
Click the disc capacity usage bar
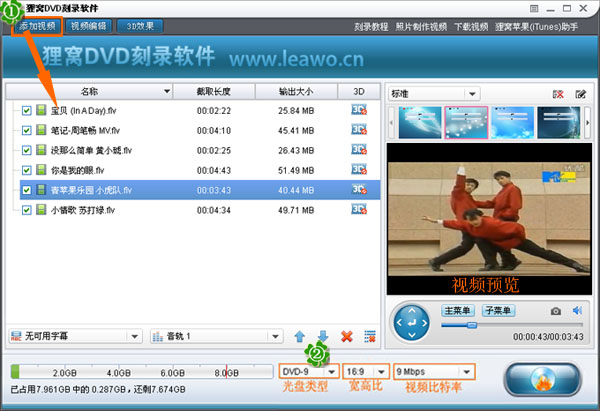[142, 372]
